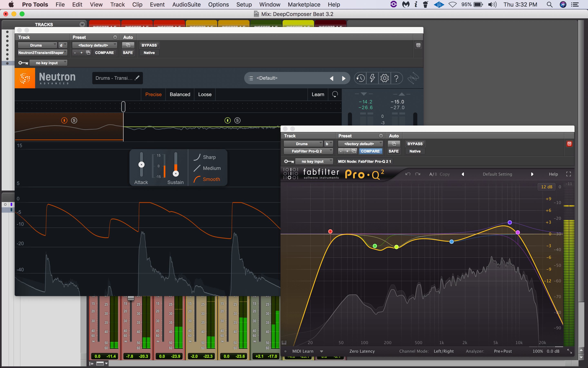Click Pro-Q 2 undo arrow
The image size is (588, 368).
click(408, 174)
